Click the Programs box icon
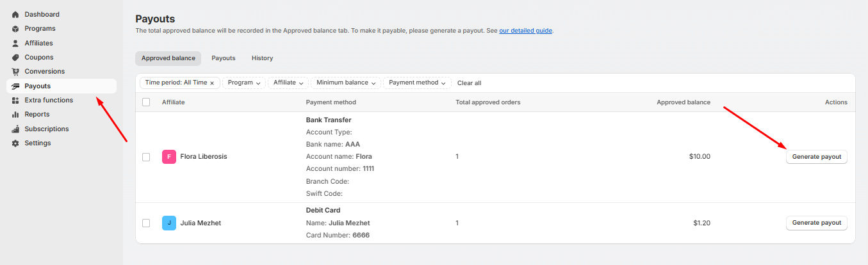 pos(15,29)
